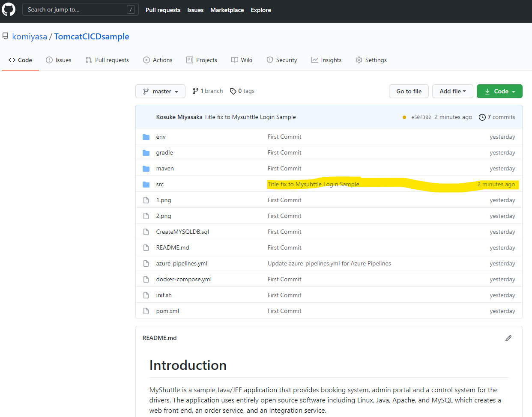Open the env folder icon
The image size is (532, 417).
[x=146, y=136]
